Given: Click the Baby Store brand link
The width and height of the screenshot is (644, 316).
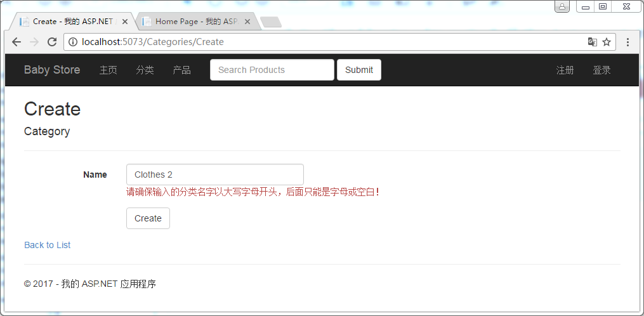Looking at the screenshot, I should [52, 70].
